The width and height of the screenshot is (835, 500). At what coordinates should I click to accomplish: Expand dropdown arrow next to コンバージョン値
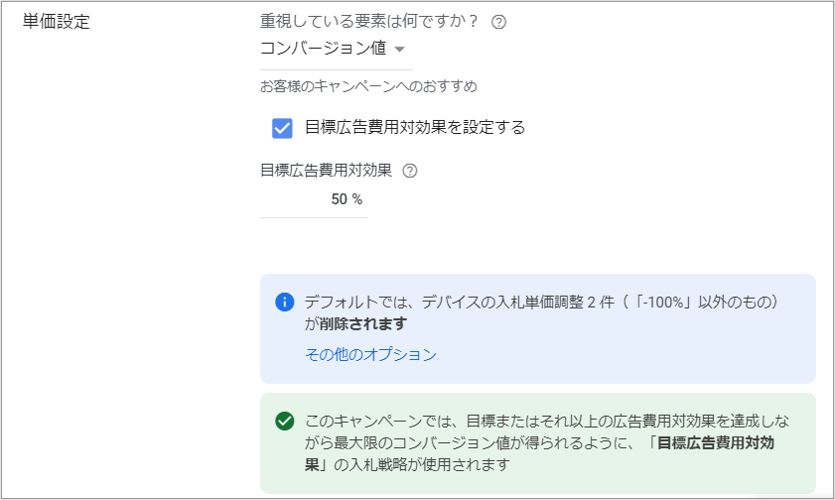click(400, 49)
